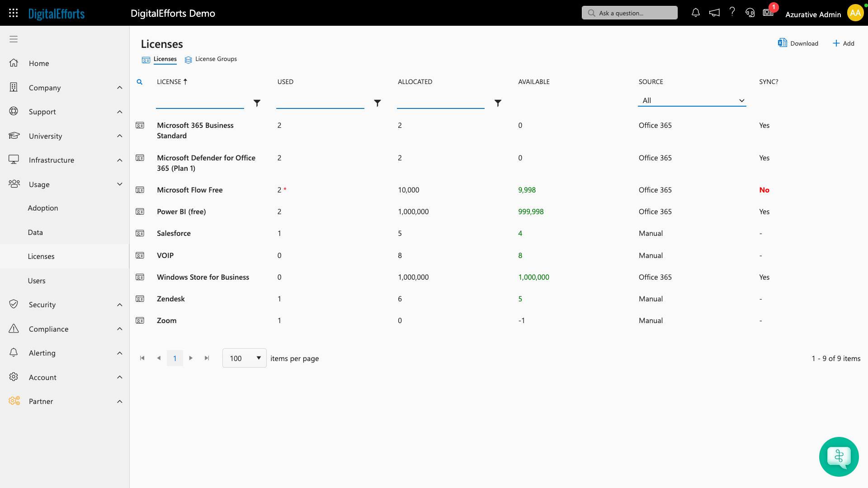Click the red No sync value
The image size is (868, 488).
[764, 190]
